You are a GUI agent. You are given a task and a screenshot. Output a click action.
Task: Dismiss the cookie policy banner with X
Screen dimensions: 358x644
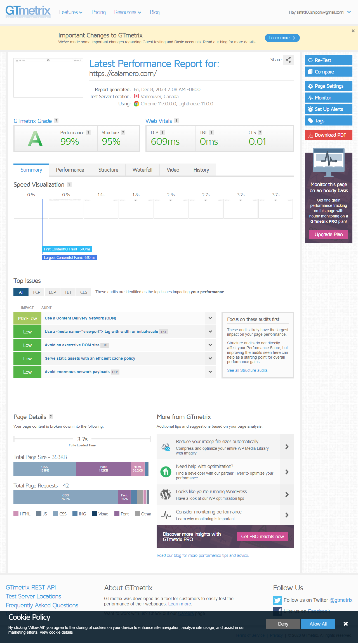click(x=346, y=624)
